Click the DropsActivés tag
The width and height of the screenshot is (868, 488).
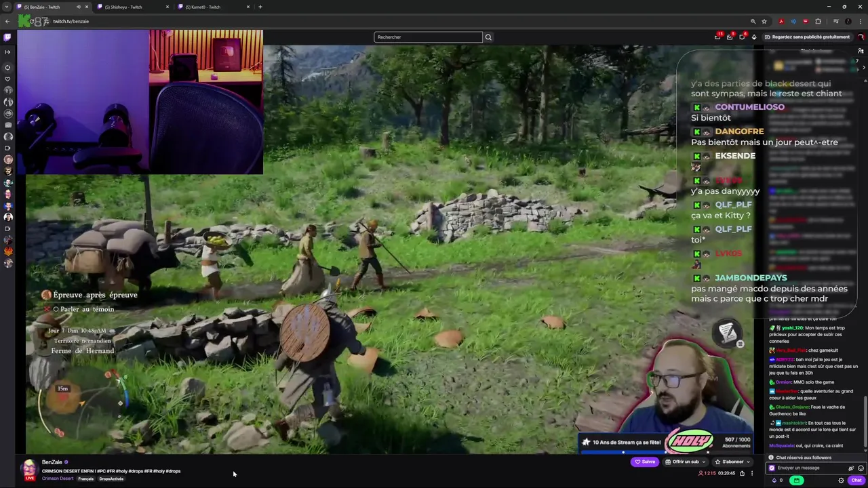point(111,479)
